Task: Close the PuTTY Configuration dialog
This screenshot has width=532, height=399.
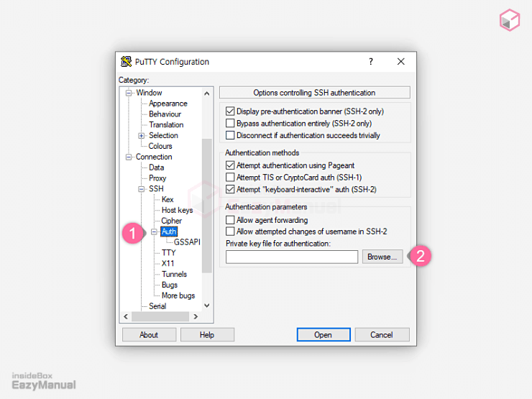Action: click(400, 61)
